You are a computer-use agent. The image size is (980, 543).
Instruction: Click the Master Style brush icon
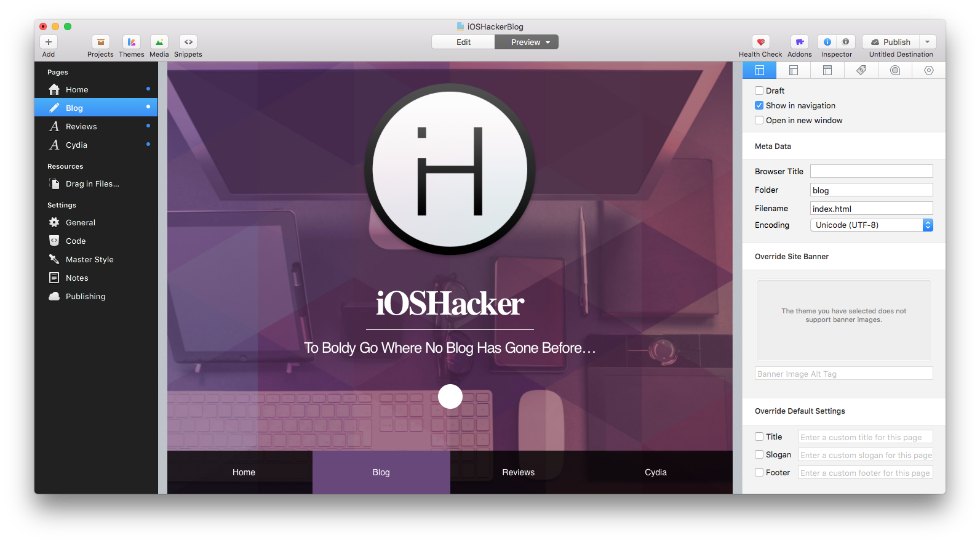pos(54,259)
